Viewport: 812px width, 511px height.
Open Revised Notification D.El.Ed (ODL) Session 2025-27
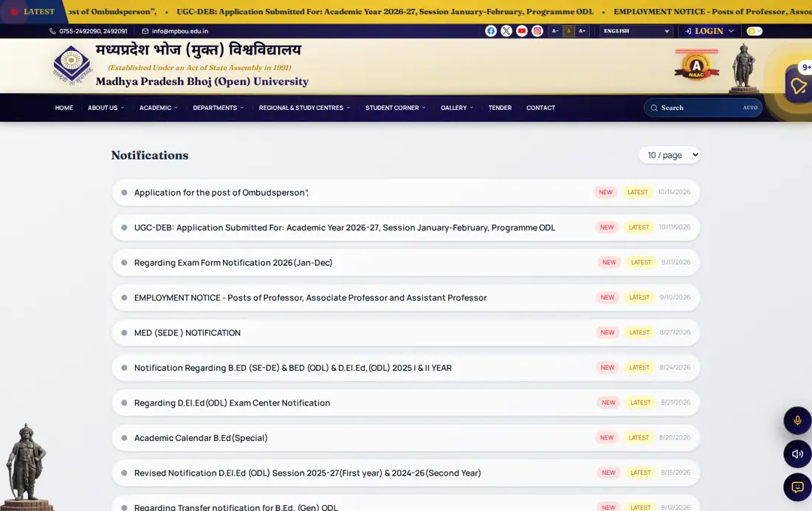pyautogui.click(x=405, y=473)
